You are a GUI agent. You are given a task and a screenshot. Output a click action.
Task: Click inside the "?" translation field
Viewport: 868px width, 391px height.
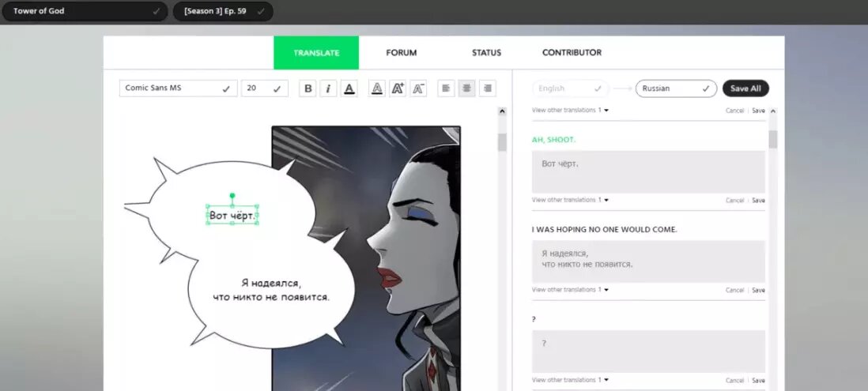tap(648, 352)
